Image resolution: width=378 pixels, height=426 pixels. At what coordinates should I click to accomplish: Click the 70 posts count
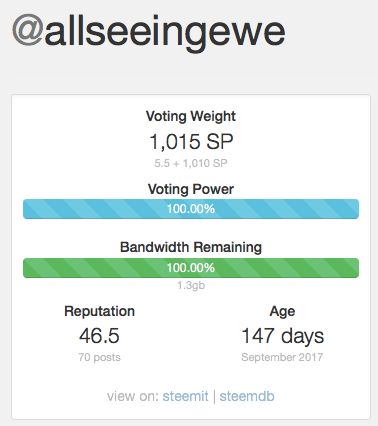(99, 357)
